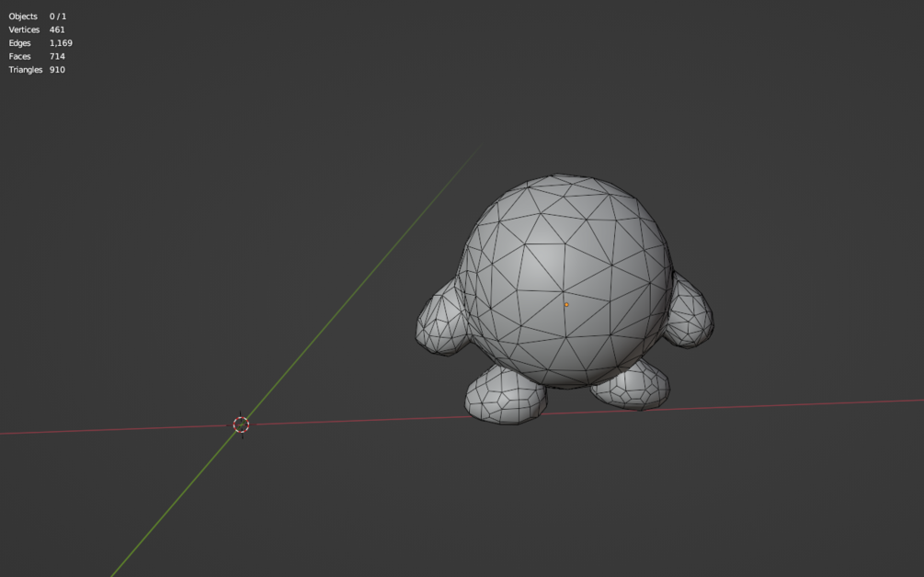Click the orange origin dot on the mesh
Screen dimensions: 924x577
click(x=566, y=304)
